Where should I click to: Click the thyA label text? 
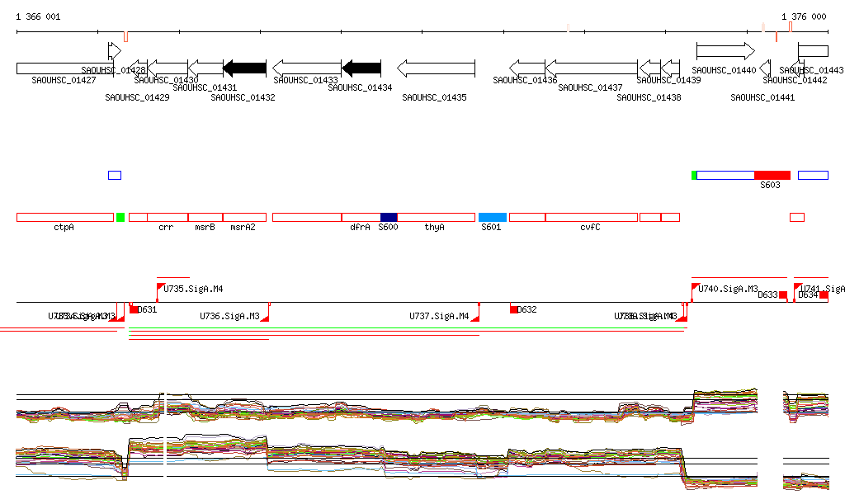click(434, 227)
